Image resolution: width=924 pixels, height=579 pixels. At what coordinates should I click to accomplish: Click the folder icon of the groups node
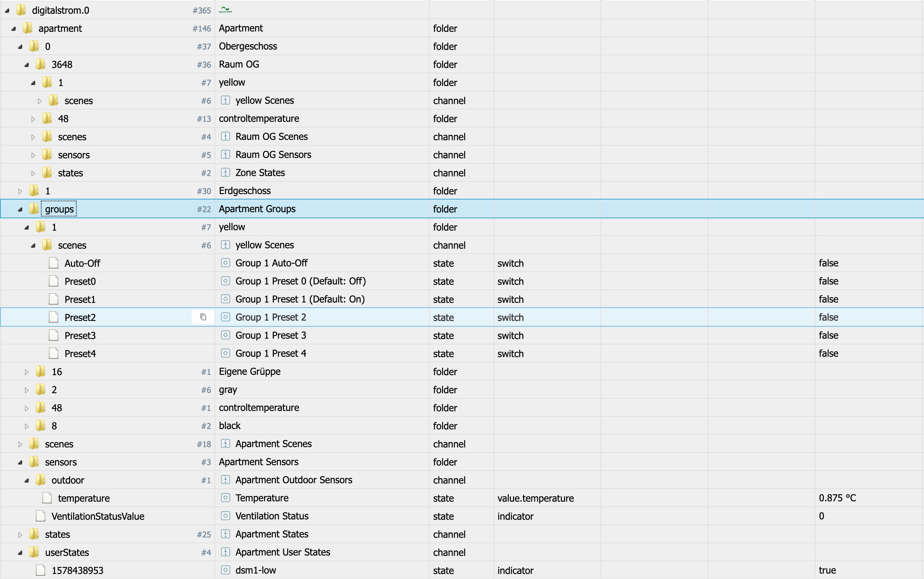34,209
